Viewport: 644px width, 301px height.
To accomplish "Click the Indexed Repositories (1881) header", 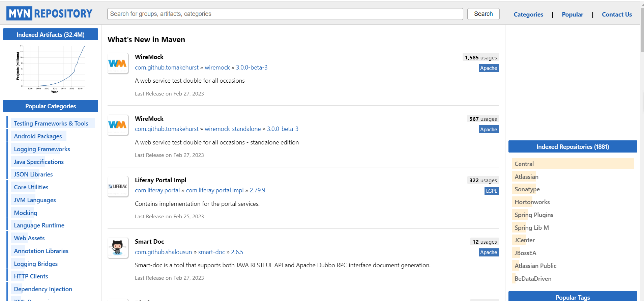I will coord(573,146).
